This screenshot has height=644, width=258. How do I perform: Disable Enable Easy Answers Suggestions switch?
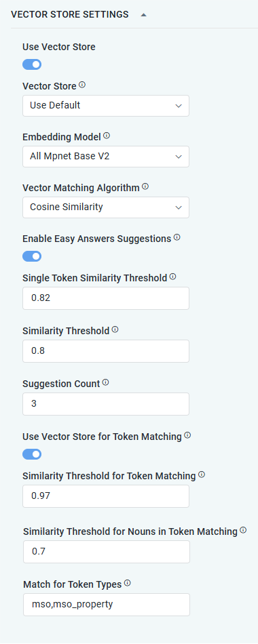[x=32, y=256]
